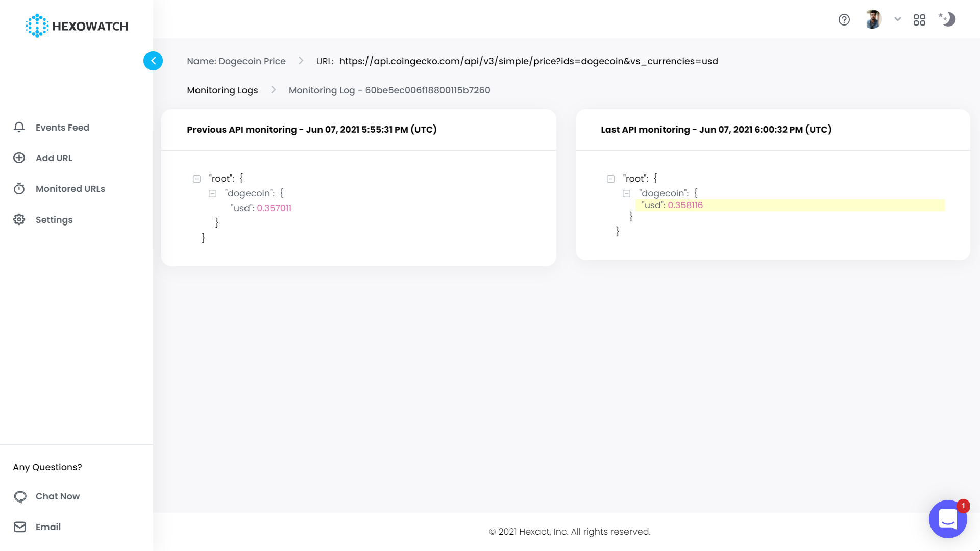
Task: Click the Events Feed bell icon
Action: 19,127
